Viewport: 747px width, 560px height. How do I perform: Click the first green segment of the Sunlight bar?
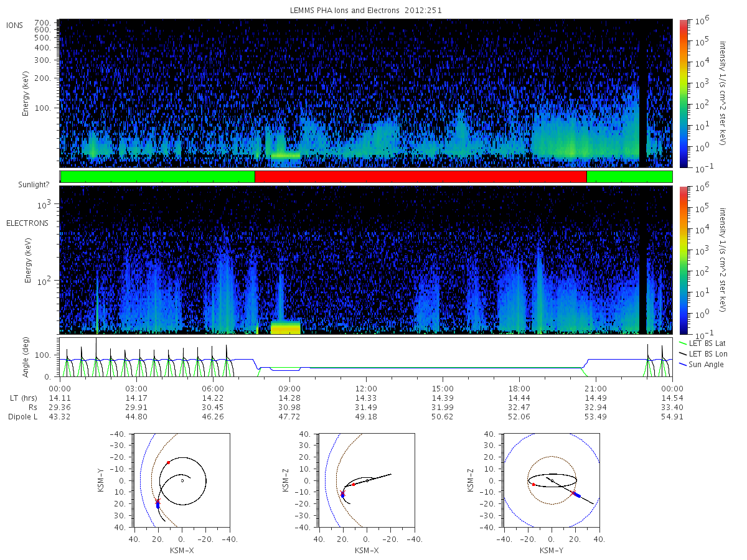157,177
